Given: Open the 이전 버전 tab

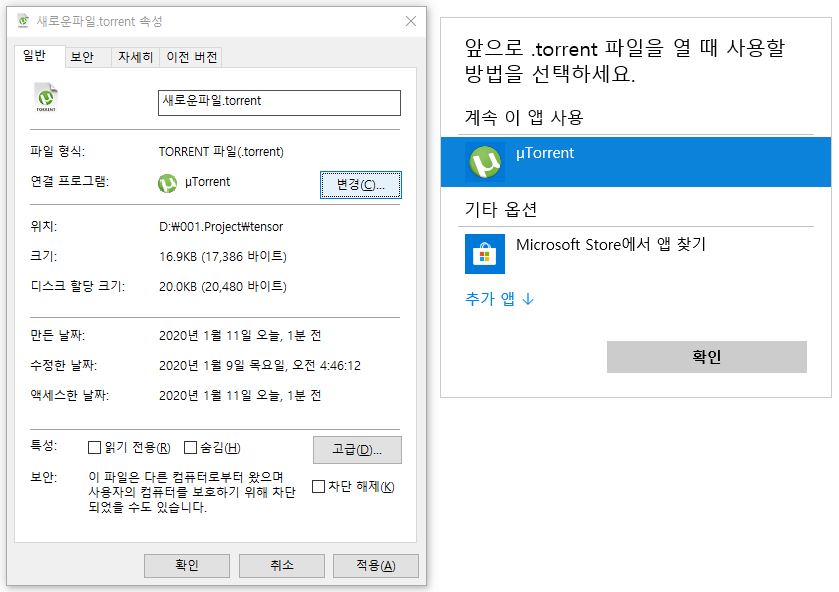Looking at the screenshot, I should [x=191, y=57].
